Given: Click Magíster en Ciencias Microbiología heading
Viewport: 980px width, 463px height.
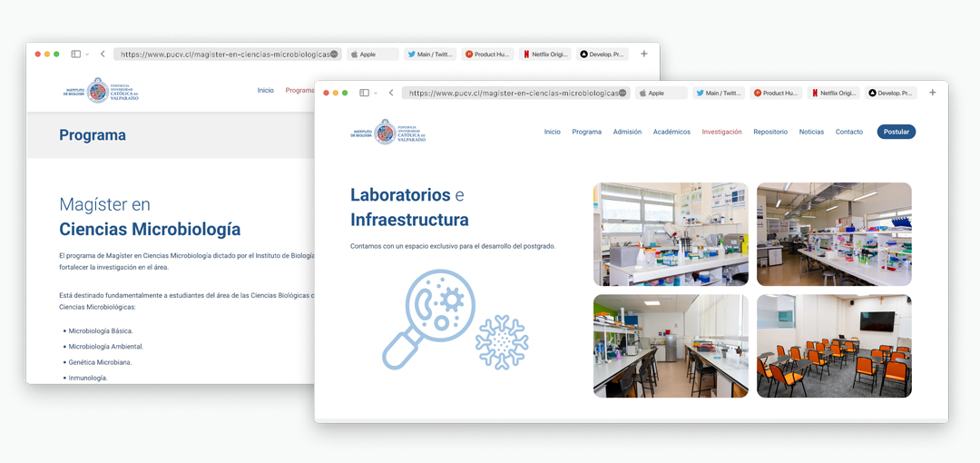Looking at the screenshot, I should coord(150,217).
